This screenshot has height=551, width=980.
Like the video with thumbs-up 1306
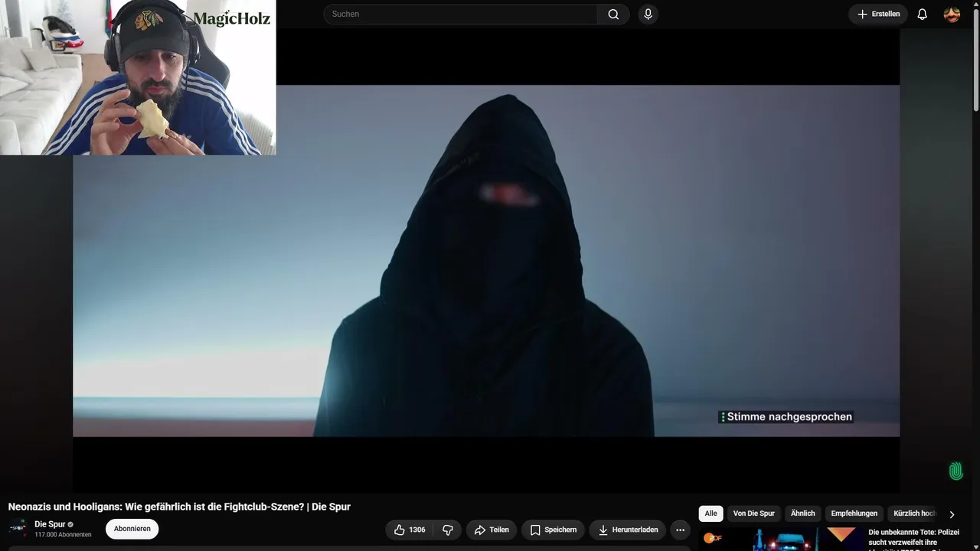(x=410, y=530)
